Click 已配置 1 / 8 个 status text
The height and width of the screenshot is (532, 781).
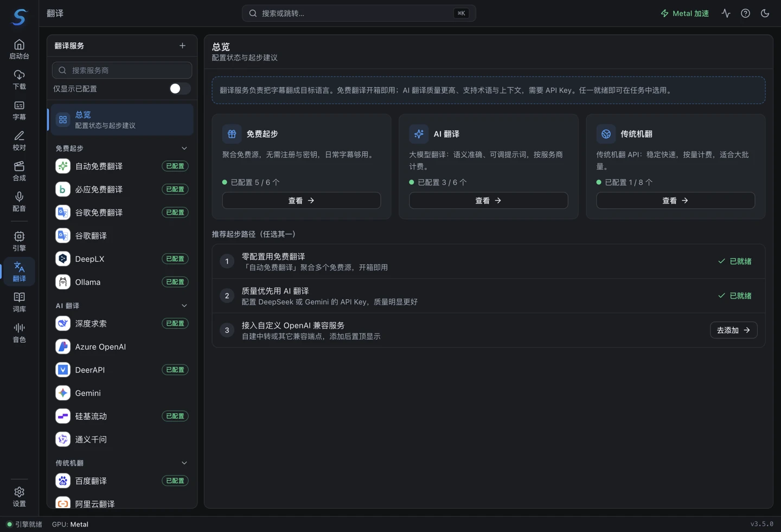point(624,182)
